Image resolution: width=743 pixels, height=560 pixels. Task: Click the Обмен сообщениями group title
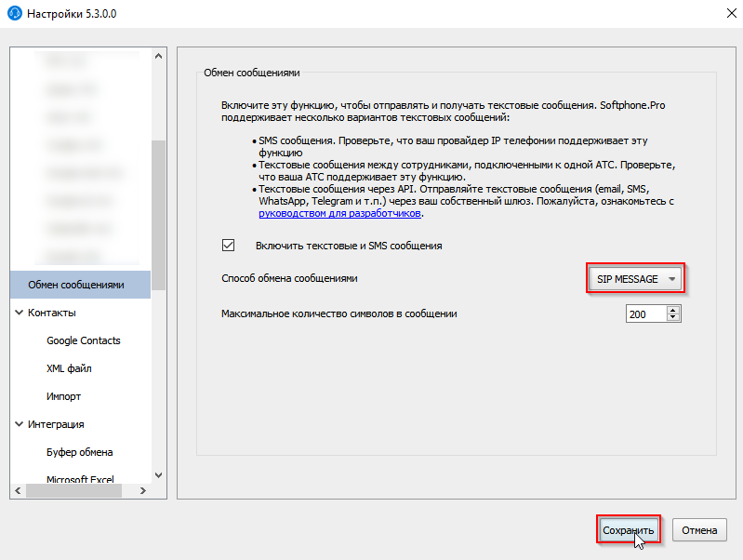(x=252, y=73)
